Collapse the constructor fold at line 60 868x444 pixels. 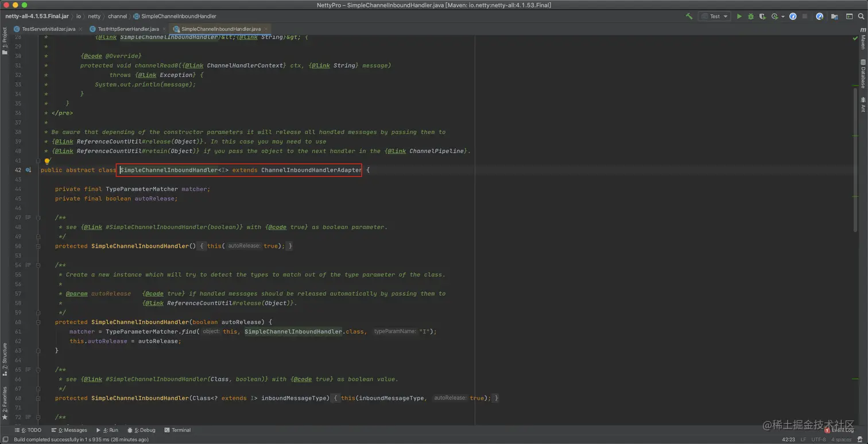point(38,322)
